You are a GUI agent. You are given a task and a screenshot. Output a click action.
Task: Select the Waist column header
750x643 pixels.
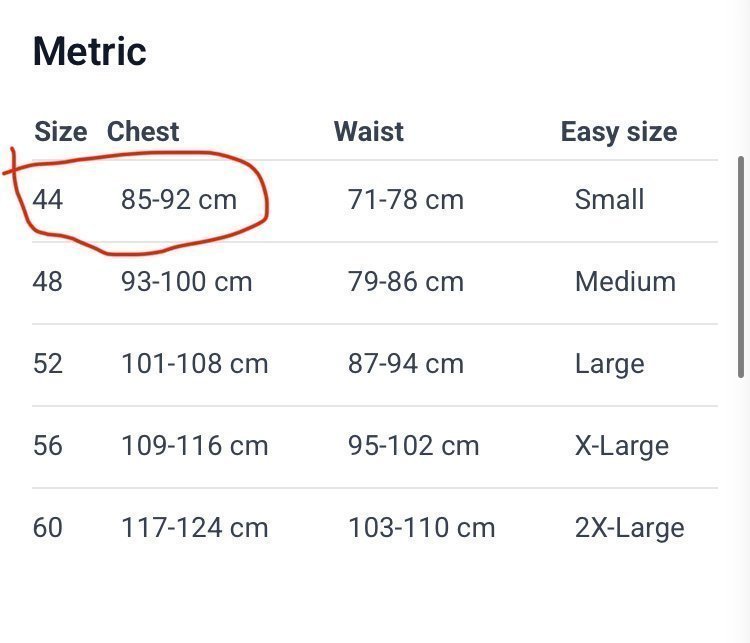coord(369,132)
